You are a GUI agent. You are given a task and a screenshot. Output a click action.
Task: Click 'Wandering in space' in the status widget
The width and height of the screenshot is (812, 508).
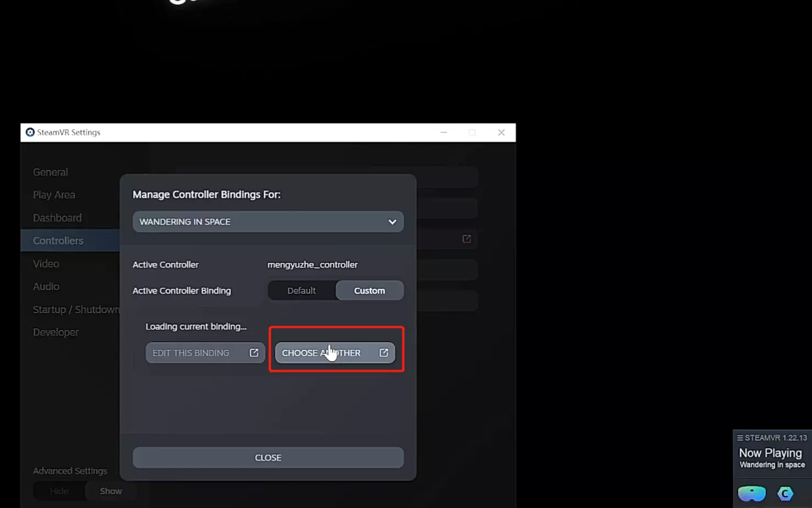point(772,465)
